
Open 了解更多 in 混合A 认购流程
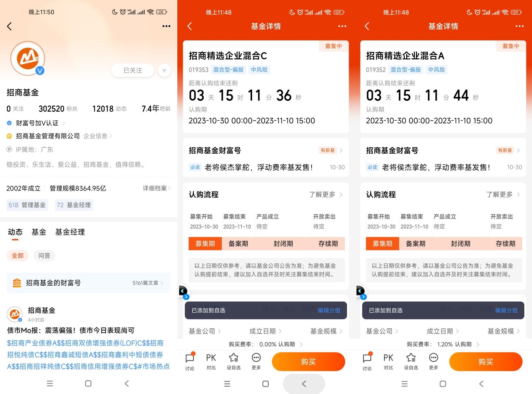503,194
